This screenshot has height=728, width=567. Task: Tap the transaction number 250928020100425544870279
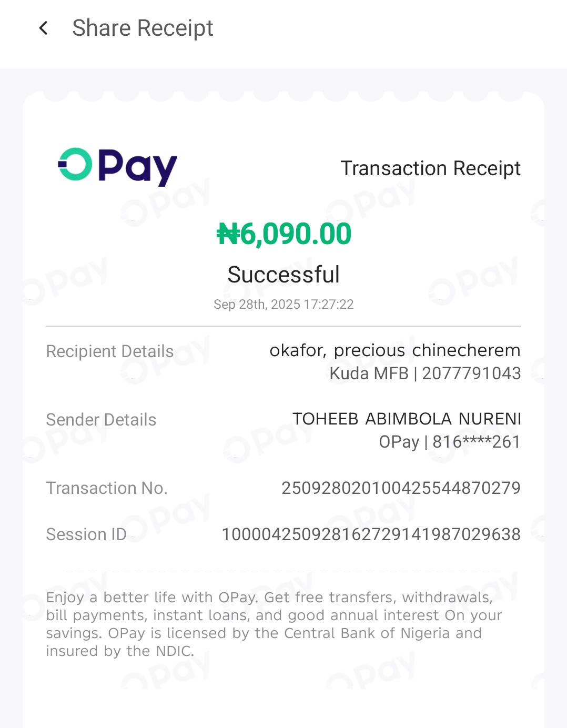[401, 488]
